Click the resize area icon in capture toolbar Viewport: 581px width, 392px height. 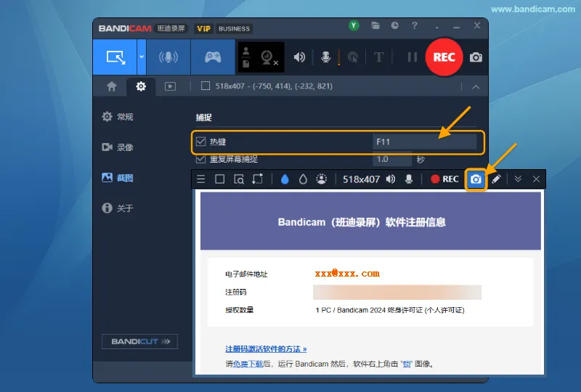(x=258, y=179)
